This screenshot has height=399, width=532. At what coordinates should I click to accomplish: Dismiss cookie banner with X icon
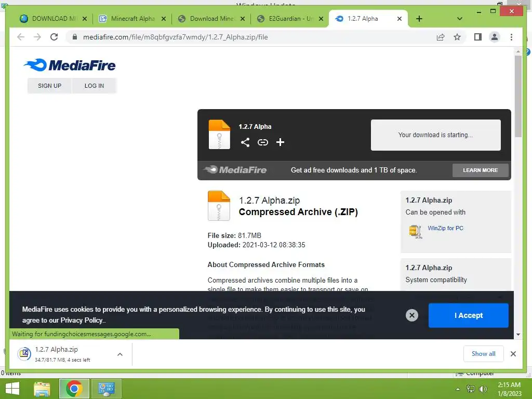[x=412, y=315]
